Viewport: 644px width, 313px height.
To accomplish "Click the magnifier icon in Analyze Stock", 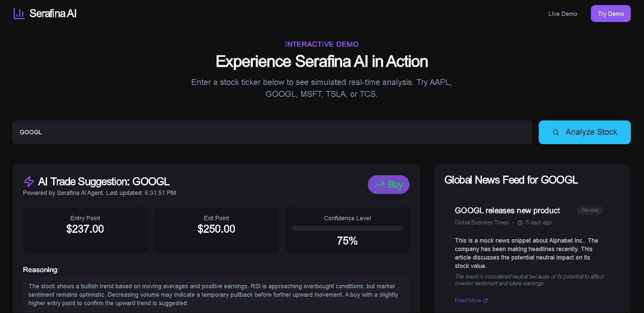I will 555,132.
